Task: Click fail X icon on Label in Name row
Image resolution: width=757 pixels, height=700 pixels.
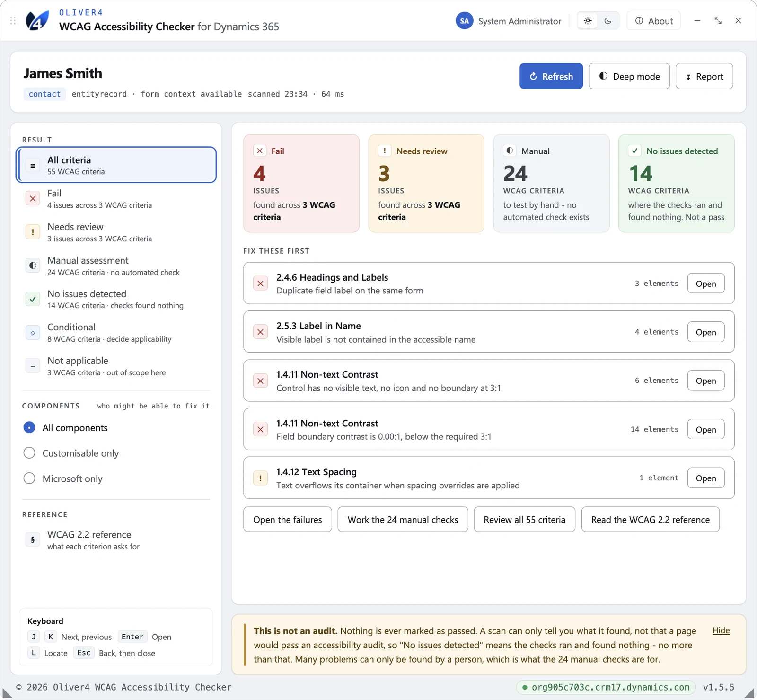Action: tap(260, 332)
